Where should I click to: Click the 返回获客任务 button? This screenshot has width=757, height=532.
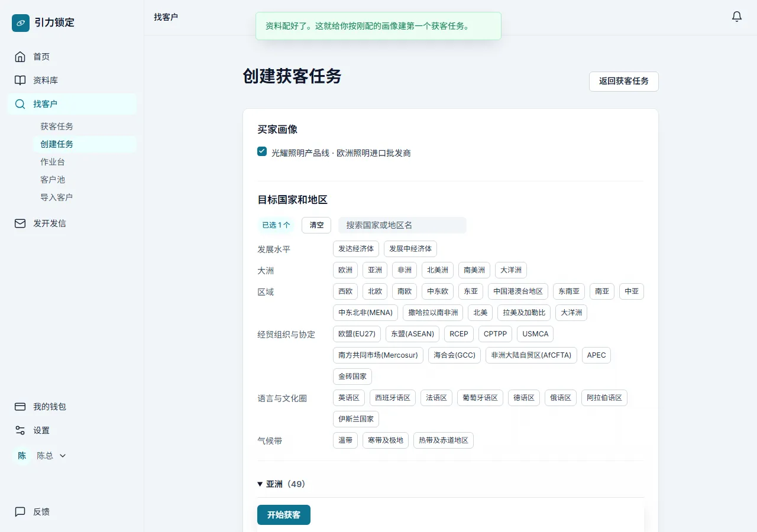coord(624,82)
